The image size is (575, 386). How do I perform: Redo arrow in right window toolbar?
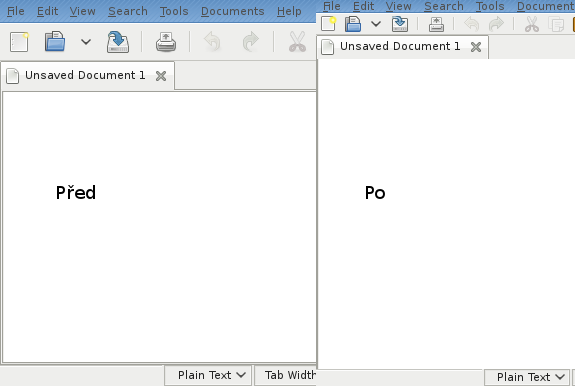point(497,24)
